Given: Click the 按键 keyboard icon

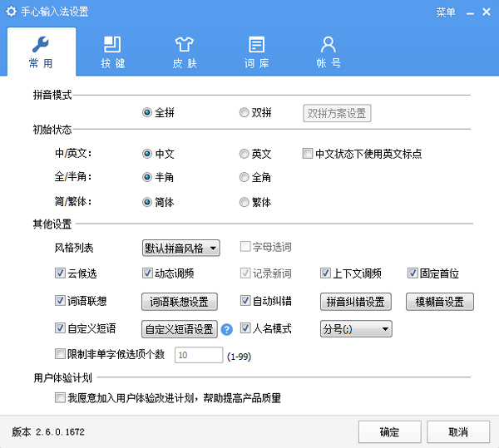Looking at the screenshot, I should click(x=112, y=44).
